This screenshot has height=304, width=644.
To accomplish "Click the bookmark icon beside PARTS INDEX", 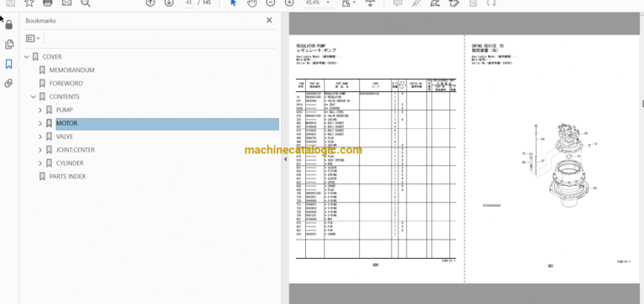I will tap(42, 177).
